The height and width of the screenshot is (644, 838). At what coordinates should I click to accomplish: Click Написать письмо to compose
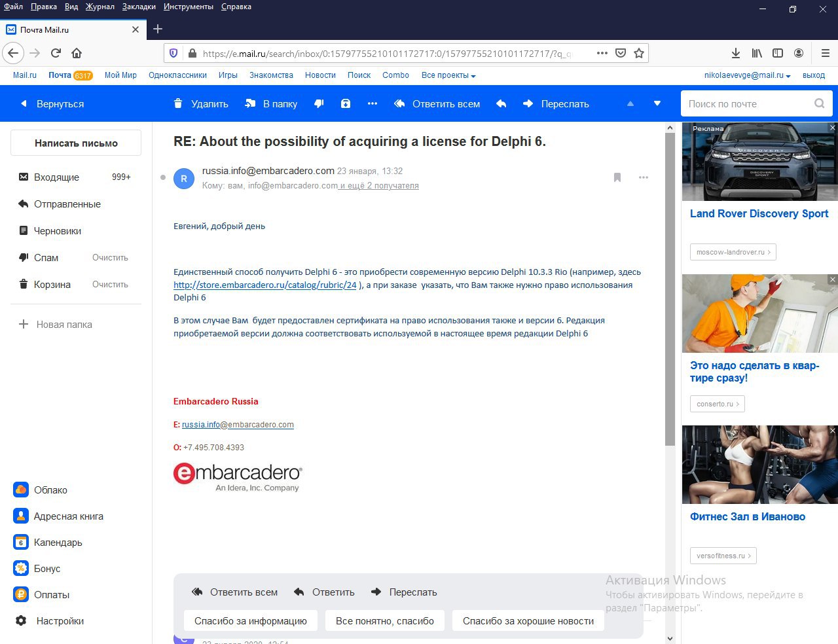[x=76, y=143]
